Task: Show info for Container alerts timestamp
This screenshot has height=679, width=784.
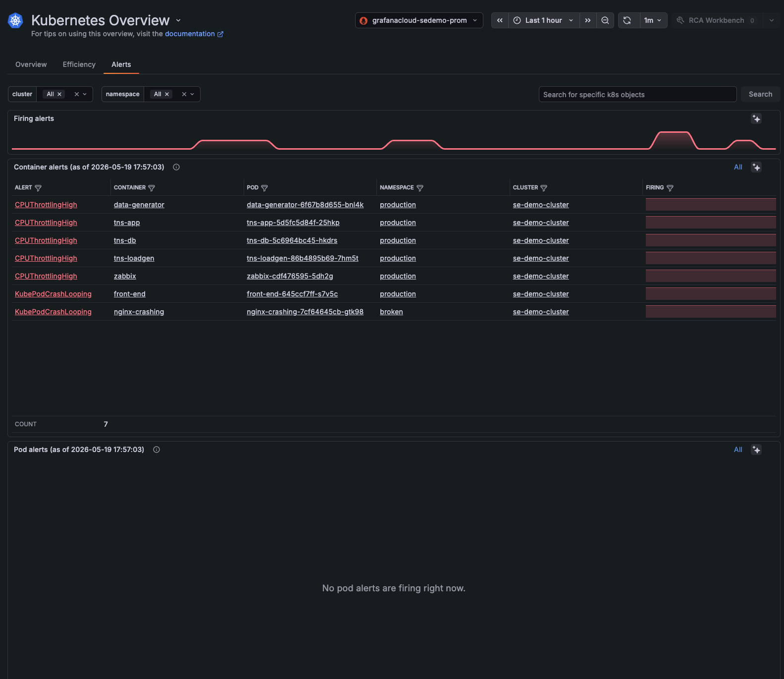Action: pos(176,167)
